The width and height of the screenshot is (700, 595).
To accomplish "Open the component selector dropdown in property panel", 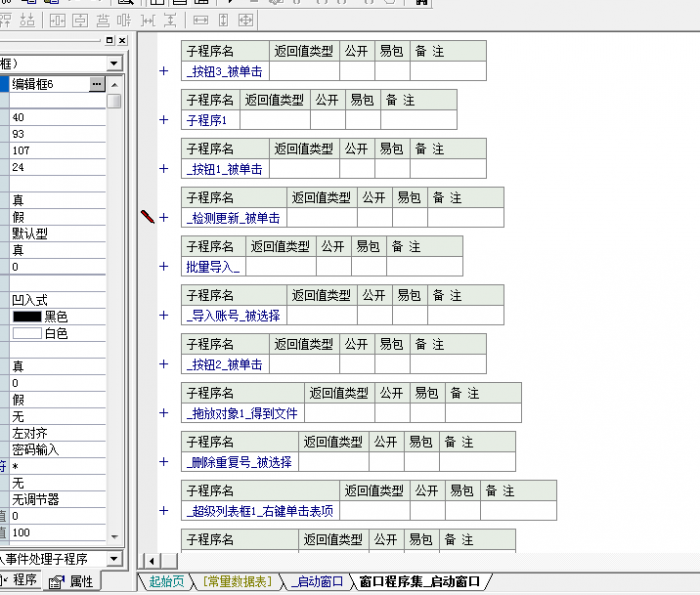I will 114,63.
